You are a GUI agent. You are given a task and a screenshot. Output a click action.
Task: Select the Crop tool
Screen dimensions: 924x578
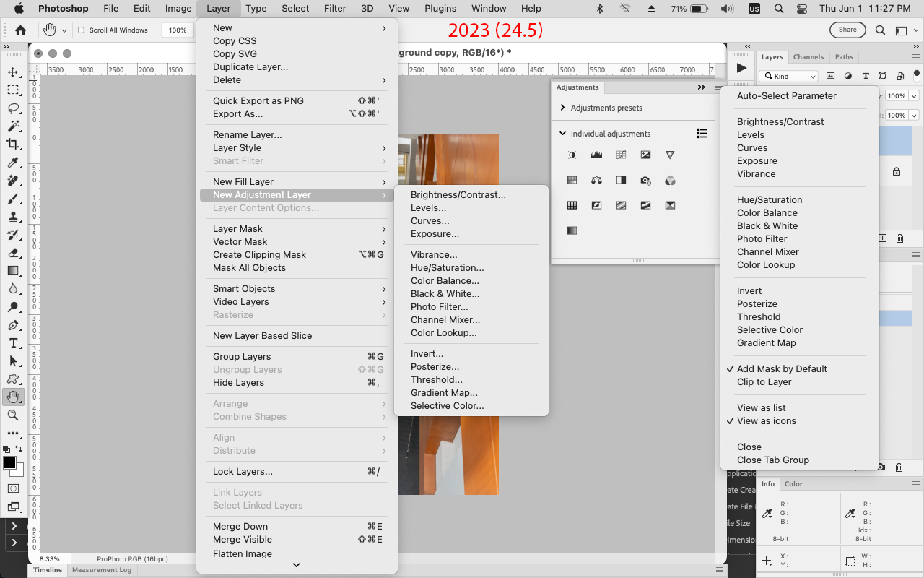13,144
